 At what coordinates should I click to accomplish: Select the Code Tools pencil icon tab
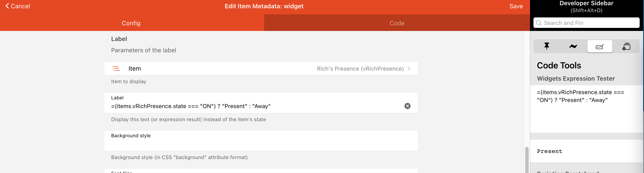(599, 46)
